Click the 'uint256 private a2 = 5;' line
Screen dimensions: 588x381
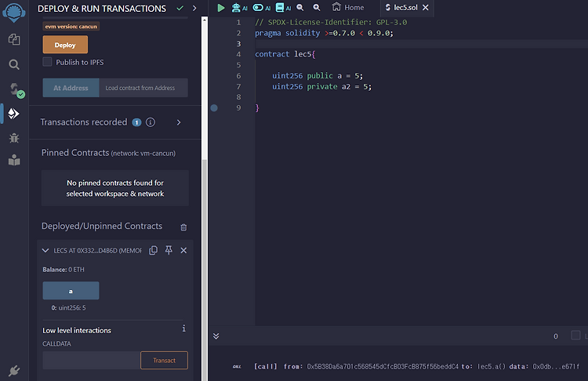click(321, 86)
